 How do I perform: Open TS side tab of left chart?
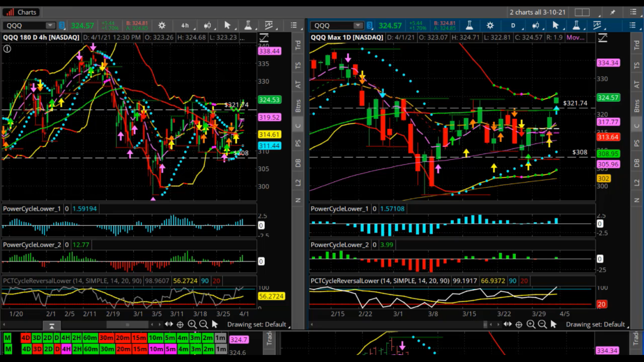click(x=298, y=65)
